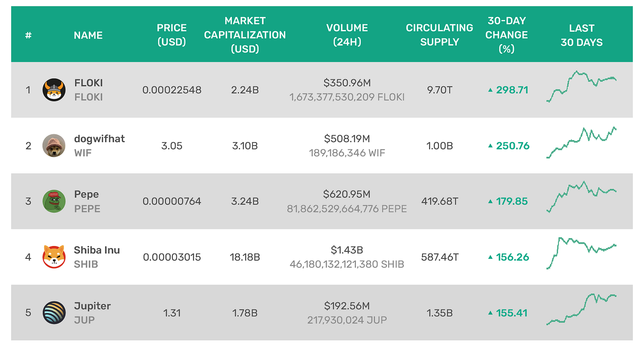Sort by CIRCULATING SUPPLY column header

point(440,35)
